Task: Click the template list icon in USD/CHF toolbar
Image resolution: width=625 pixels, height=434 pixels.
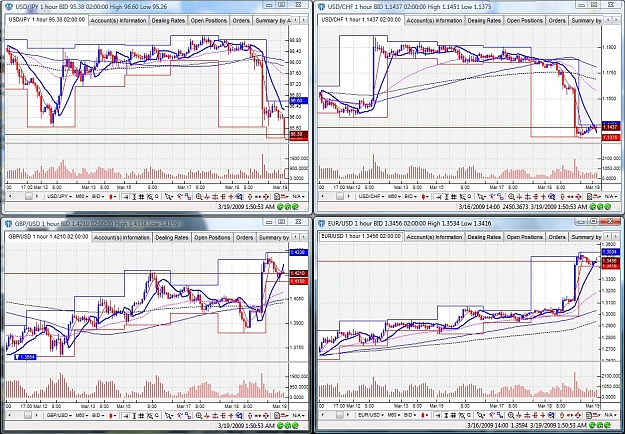Action: 588,196
